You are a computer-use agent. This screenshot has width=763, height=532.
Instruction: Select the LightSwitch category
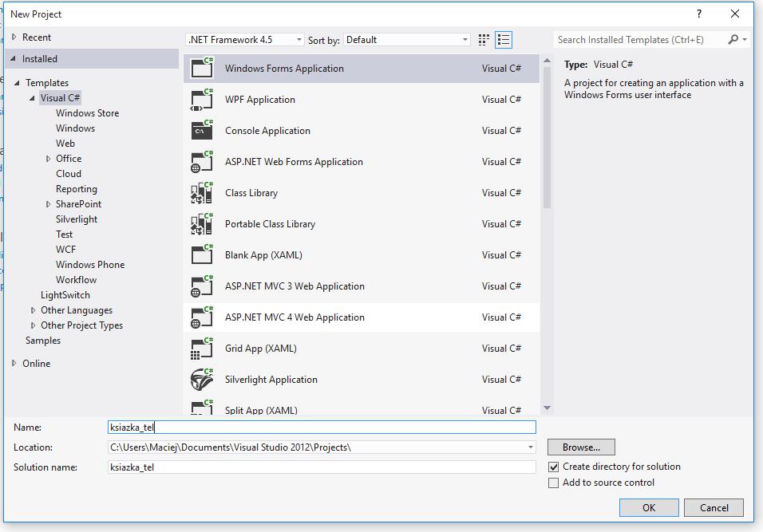(x=65, y=294)
